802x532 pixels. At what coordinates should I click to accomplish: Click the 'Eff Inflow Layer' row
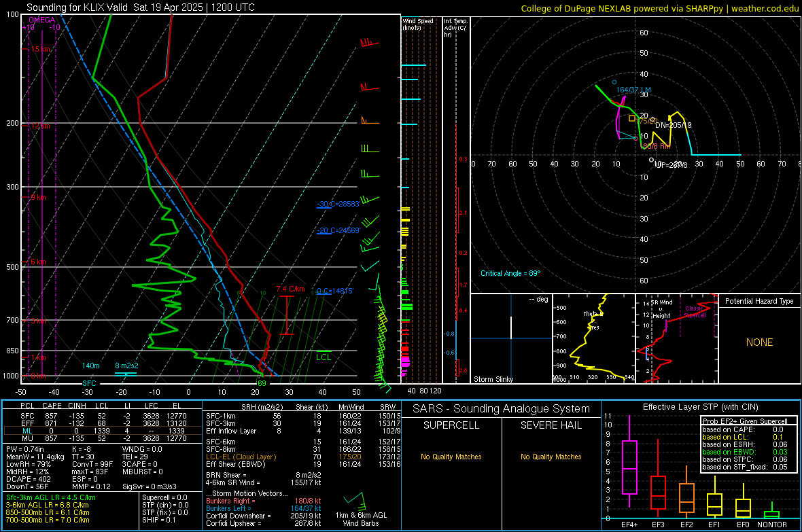click(303, 431)
